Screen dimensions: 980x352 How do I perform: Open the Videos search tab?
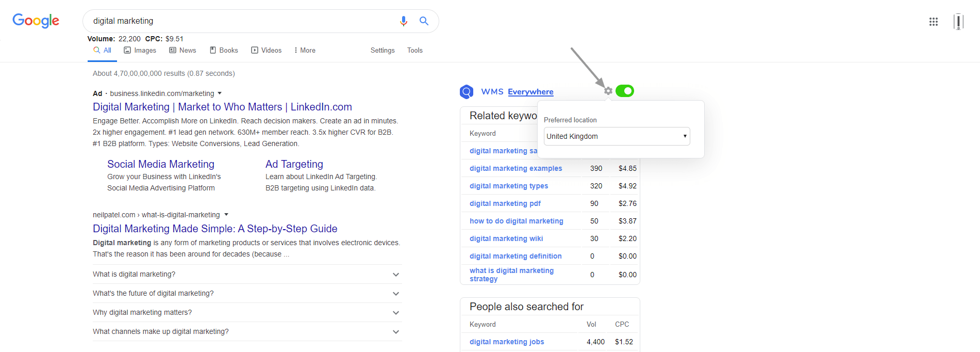point(266,50)
